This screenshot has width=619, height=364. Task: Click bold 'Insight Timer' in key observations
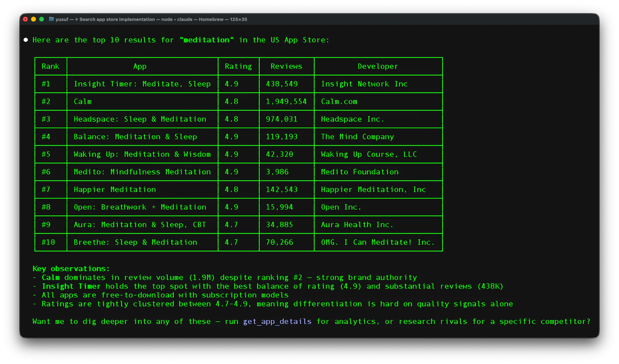[71, 286]
